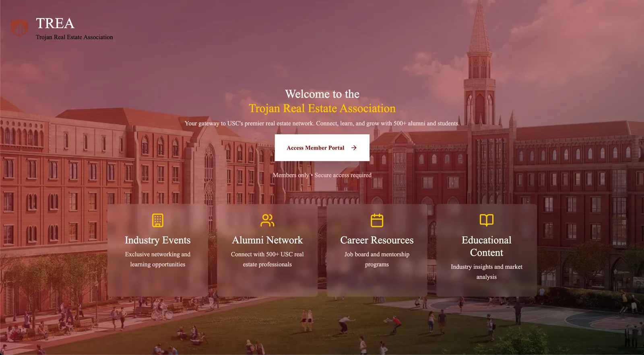Click Members only secure access required note
Viewport: 644px width, 355px height.
[x=322, y=175]
